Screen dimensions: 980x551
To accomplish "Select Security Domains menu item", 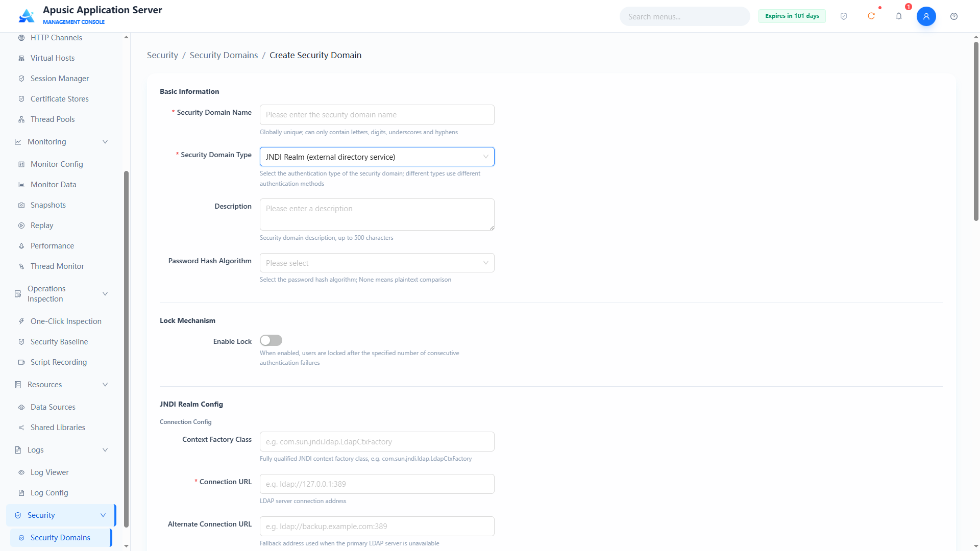I will pyautogui.click(x=61, y=538).
